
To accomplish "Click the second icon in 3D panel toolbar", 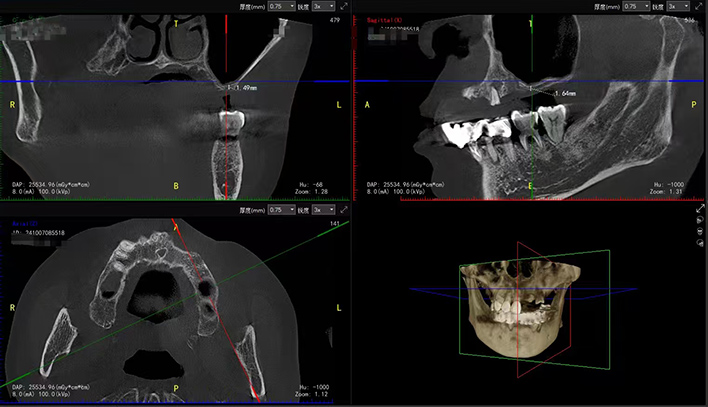I will 699,221.
